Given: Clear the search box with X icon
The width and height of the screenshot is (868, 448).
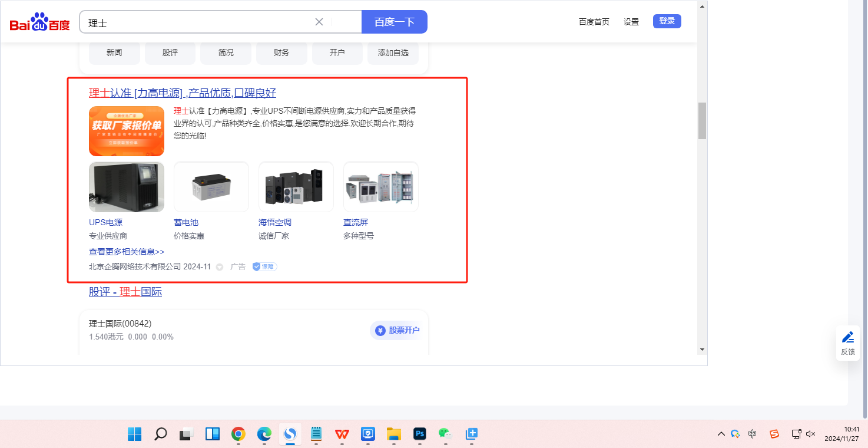Looking at the screenshot, I should click(x=319, y=22).
